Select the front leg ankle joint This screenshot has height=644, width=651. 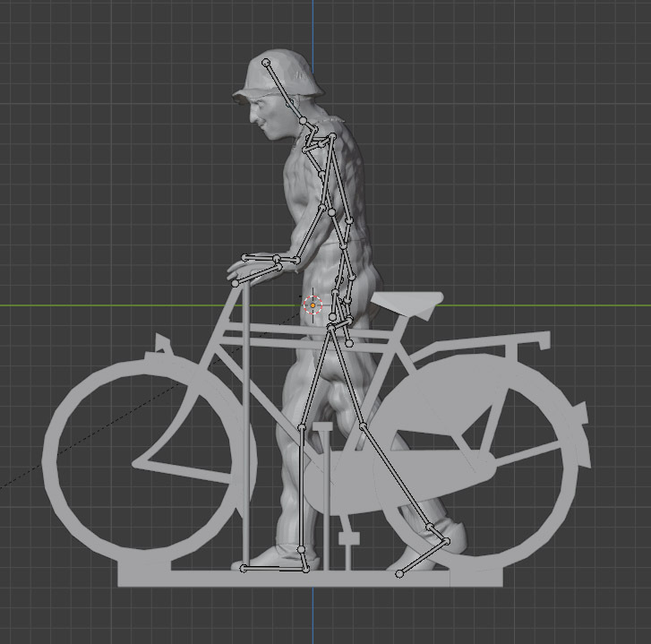pos(301,549)
